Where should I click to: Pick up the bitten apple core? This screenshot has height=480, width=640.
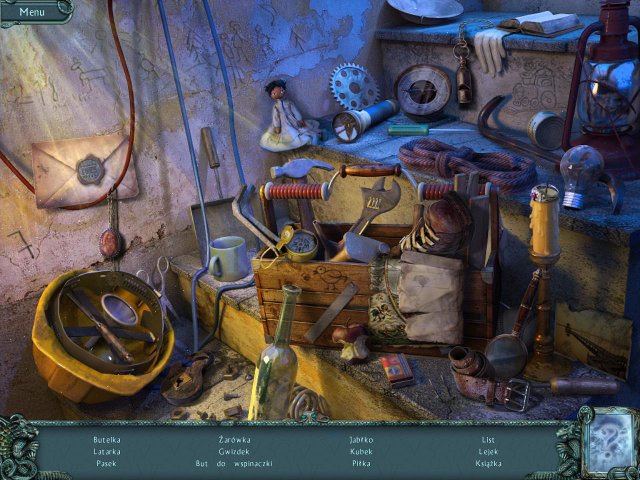coord(351,342)
